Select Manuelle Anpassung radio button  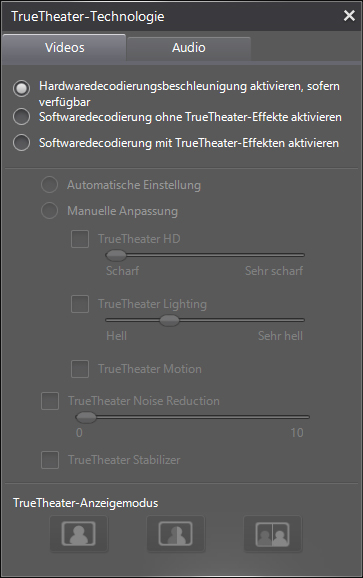coord(49,211)
